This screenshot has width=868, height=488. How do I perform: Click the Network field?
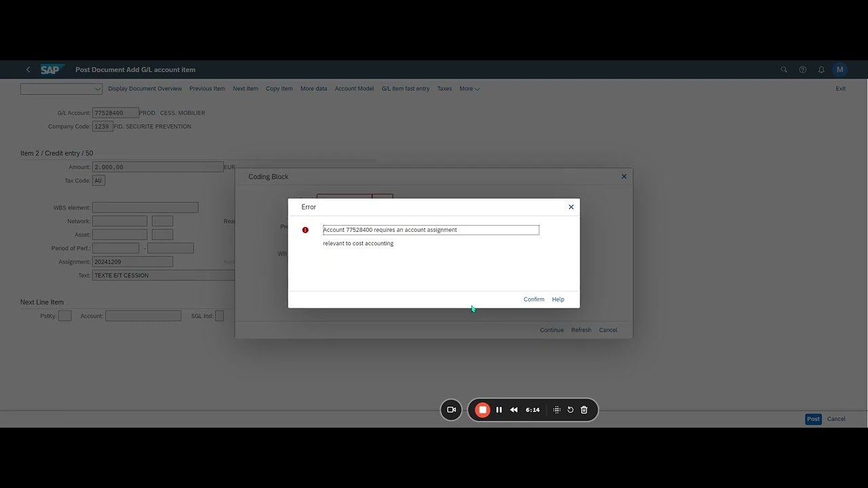[x=119, y=221]
